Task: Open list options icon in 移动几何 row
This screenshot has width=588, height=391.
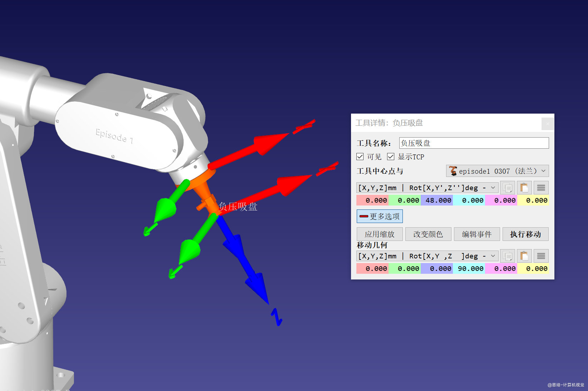Action: tap(541, 256)
